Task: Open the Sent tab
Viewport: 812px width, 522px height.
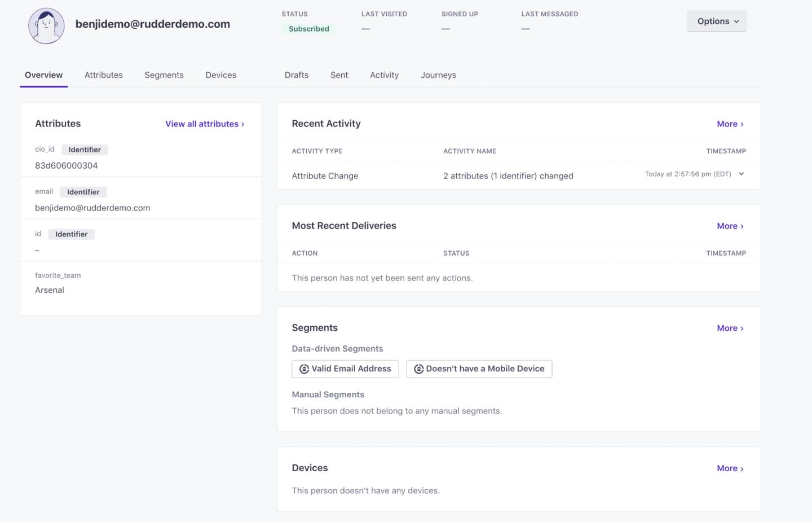Action: click(x=339, y=75)
